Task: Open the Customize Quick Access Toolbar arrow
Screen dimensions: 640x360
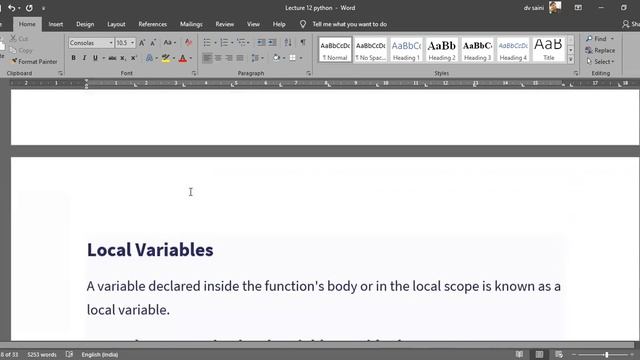Action: coord(43,8)
